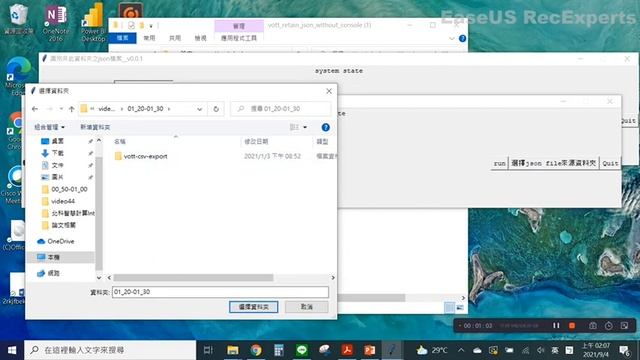This screenshot has width=640, height=360.
Task: Go up one folder level
Action: (71, 109)
